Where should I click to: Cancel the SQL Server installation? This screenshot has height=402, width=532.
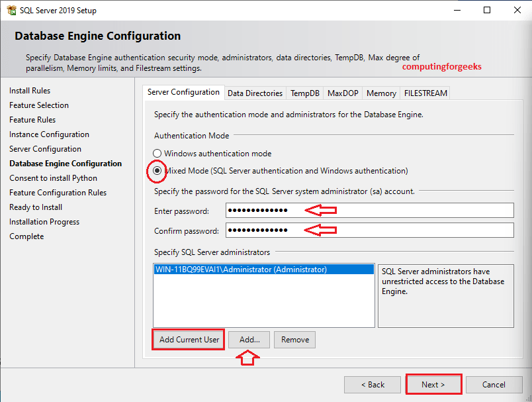[494, 384]
